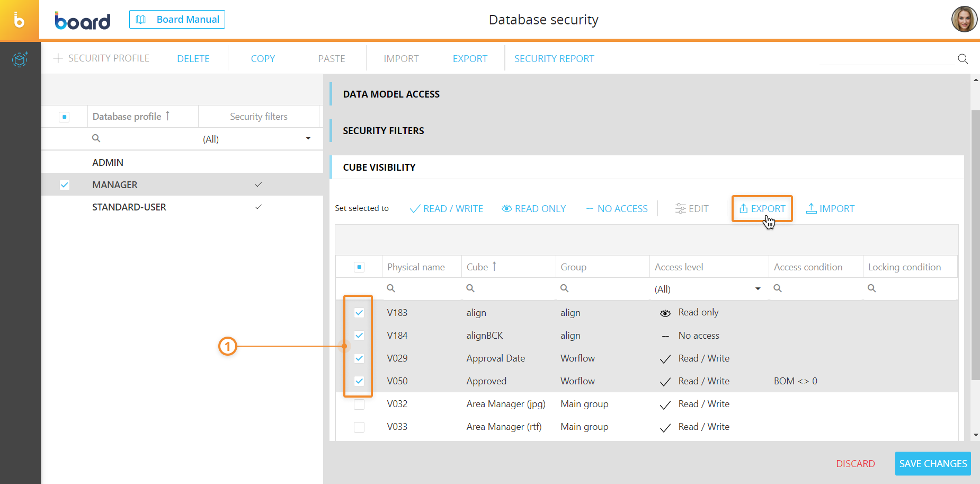Set selected cubes to Read / Write

pos(446,209)
